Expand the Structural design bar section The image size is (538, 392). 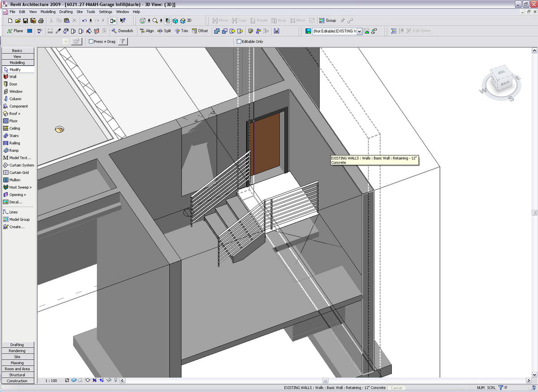17,375
